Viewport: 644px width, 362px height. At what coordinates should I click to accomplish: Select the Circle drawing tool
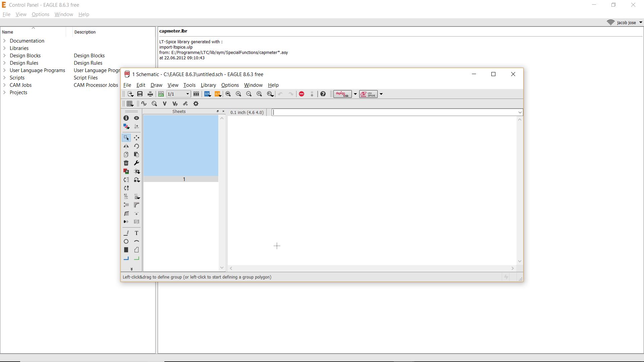point(126,242)
